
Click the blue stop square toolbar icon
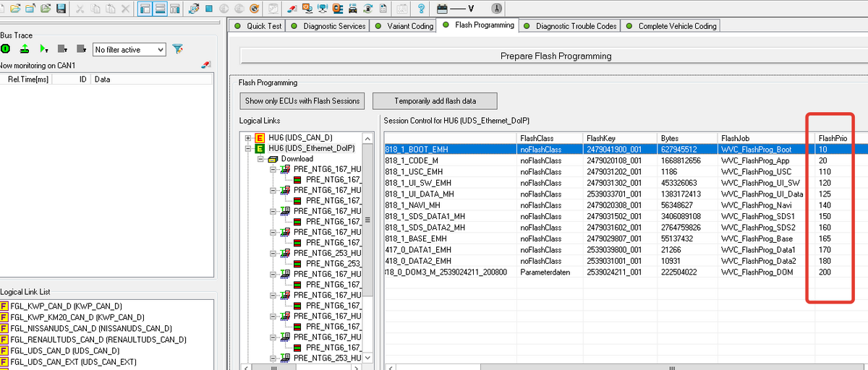tap(208, 9)
